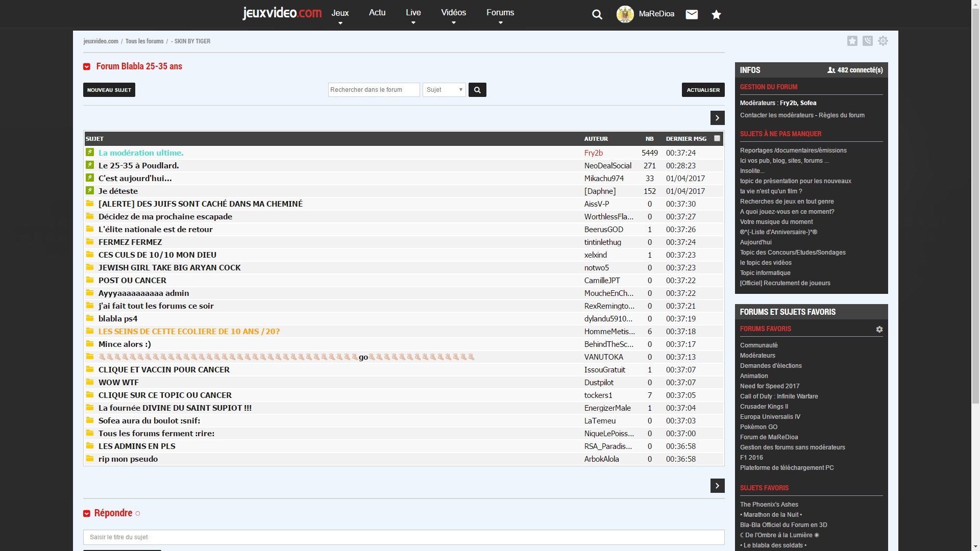The height and width of the screenshot is (551, 980).
Task: Click the Nouveau Sujet button
Action: tap(109, 90)
